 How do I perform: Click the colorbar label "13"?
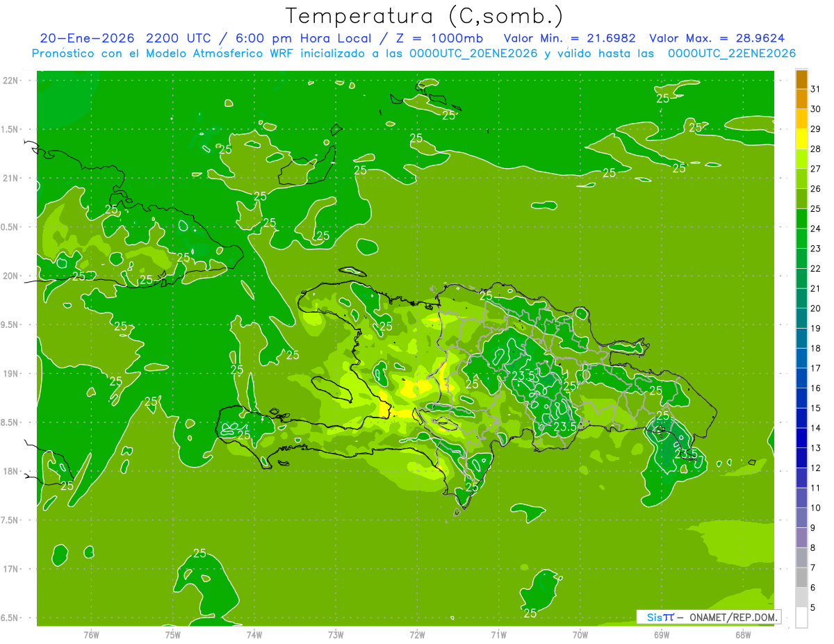click(x=816, y=448)
